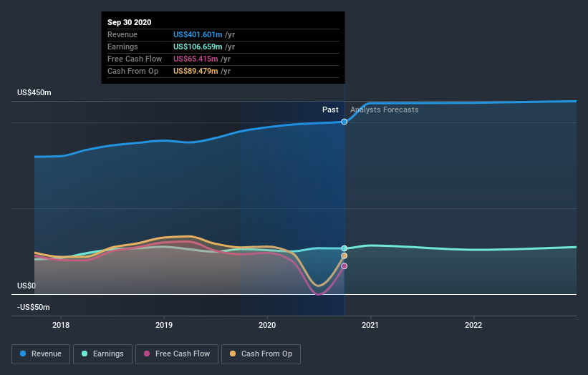Toggle the Free Cash Flow legend series
Image resolution: width=588 pixels, height=375 pixels.
click(177, 354)
